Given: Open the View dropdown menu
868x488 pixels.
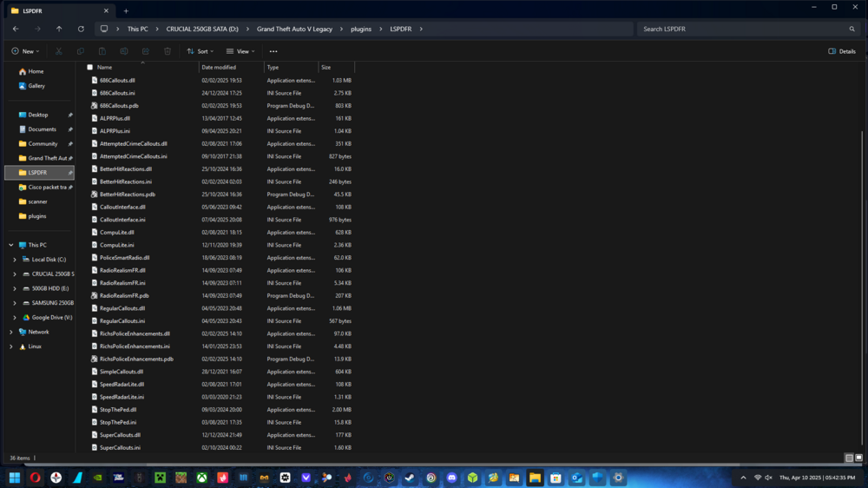Looking at the screenshot, I should pos(240,51).
